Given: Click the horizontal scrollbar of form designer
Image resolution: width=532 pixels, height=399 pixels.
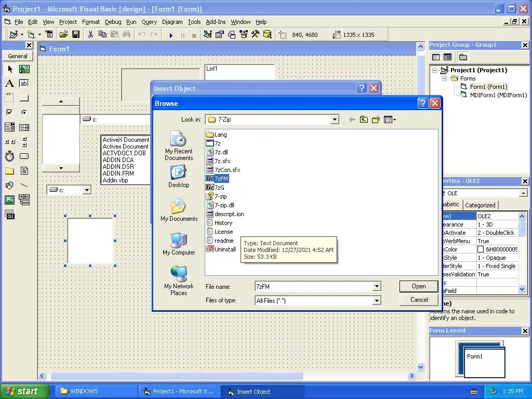Looking at the screenshot, I should [x=177, y=376].
